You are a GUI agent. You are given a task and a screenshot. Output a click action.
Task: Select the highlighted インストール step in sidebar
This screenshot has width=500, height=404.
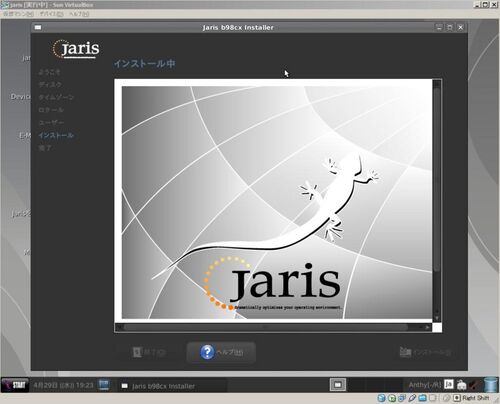[56, 135]
